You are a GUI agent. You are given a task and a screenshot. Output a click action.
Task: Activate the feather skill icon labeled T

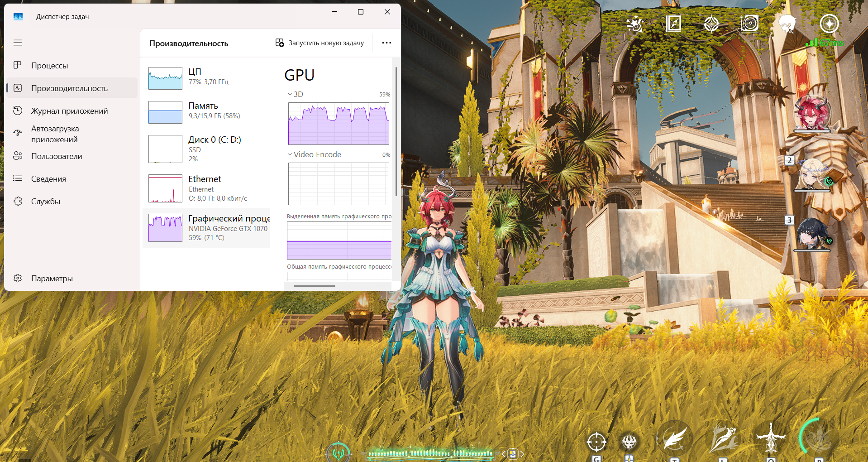click(x=674, y=438)
